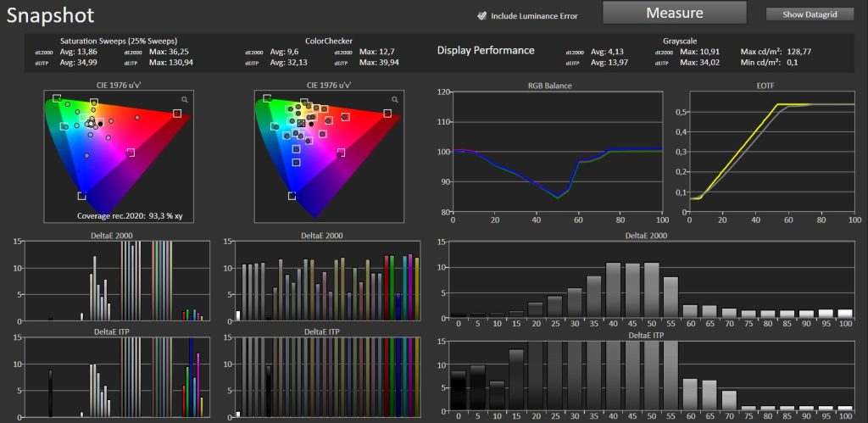Select the 40 grayscale bar in DeltaE 2000 chart
Screen dimensions: 868x423
tap(613, 290)
